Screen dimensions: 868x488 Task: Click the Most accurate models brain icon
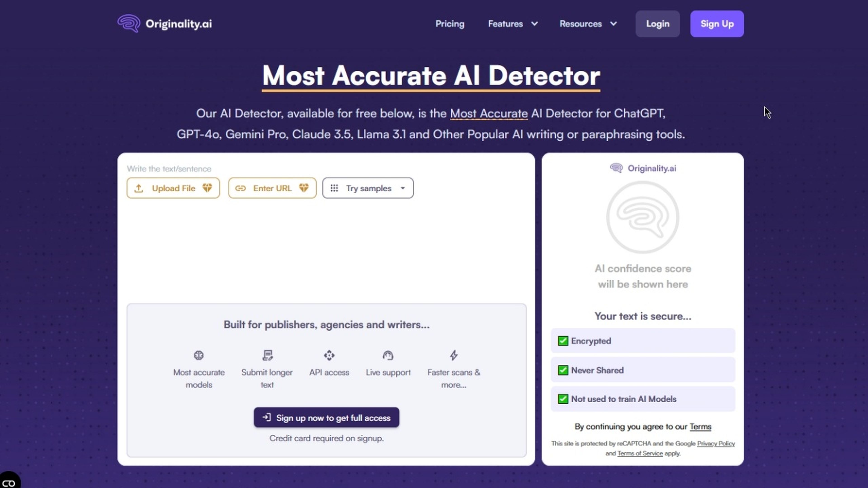199,355
